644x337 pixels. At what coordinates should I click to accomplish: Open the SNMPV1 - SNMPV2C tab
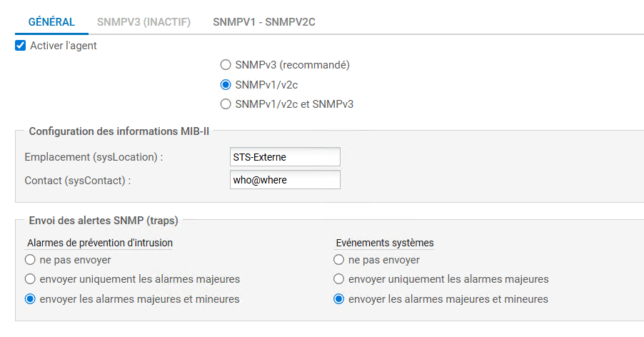[x=264, y=22]
